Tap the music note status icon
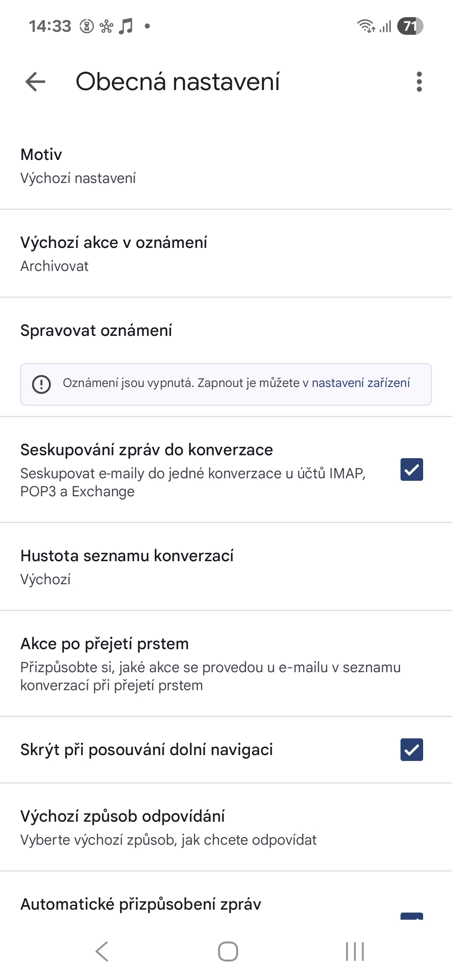The width and height of the screenshot is (452, 980). tap(125, 26)
